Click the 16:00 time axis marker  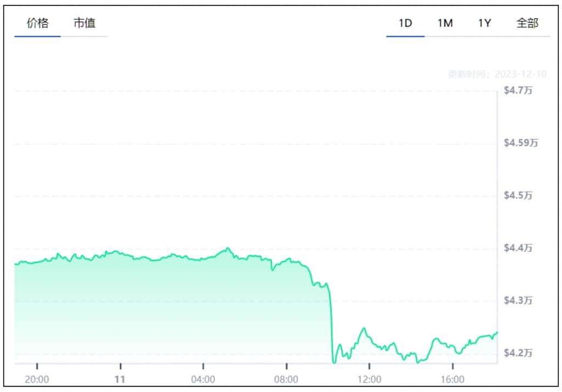coord(452,379)
